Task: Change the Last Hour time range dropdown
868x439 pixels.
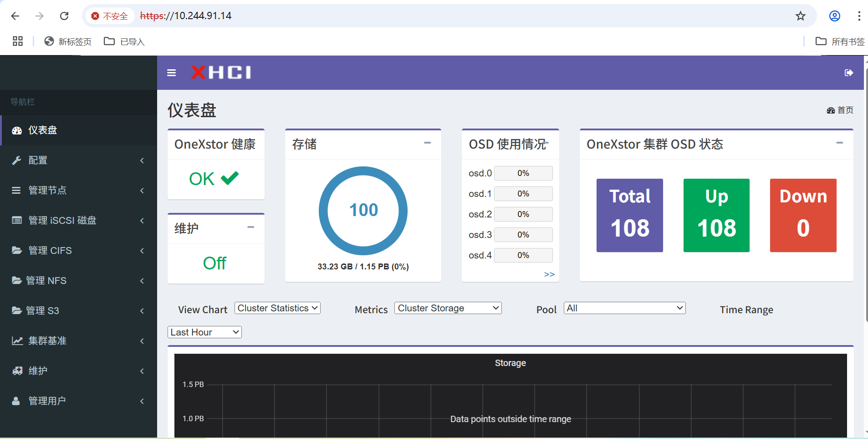Action: (204, 332)
